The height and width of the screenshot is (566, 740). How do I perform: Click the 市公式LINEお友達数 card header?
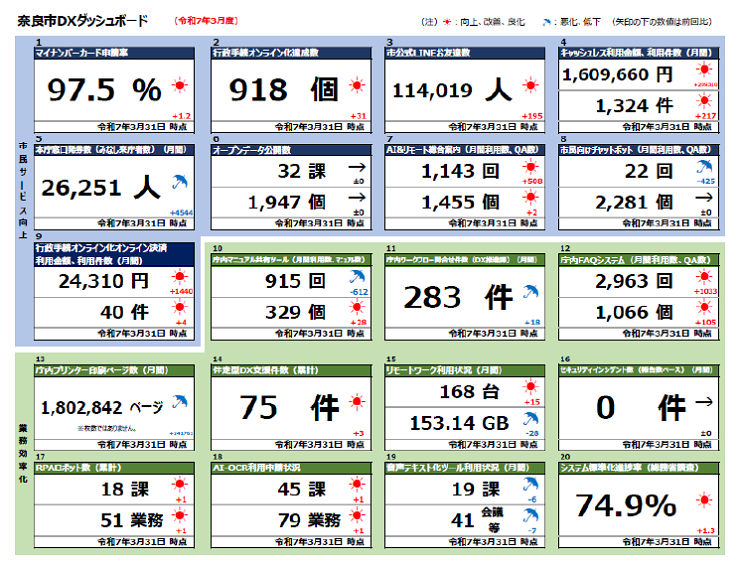465,53
